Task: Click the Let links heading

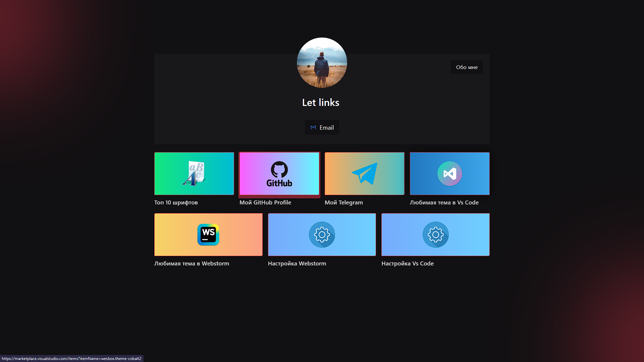Action: 321,103
